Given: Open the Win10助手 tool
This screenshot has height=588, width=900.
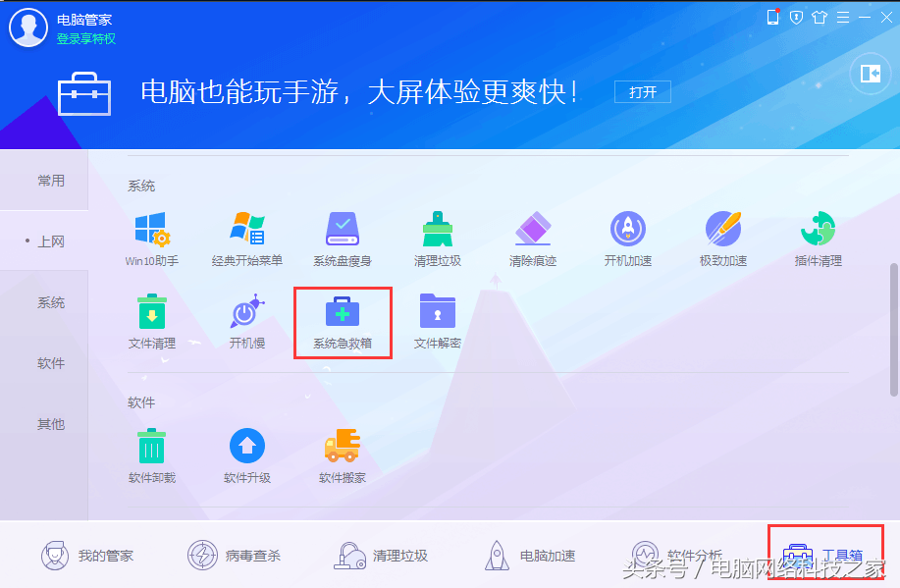Looking at the screenshot, I should (152, 239).
